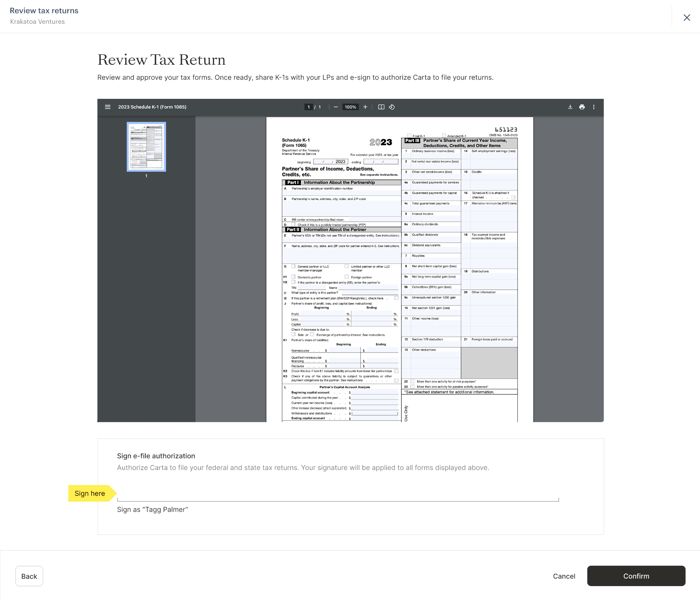
Task: Click the zoom in plus icon
Action: tap(365, 107)
